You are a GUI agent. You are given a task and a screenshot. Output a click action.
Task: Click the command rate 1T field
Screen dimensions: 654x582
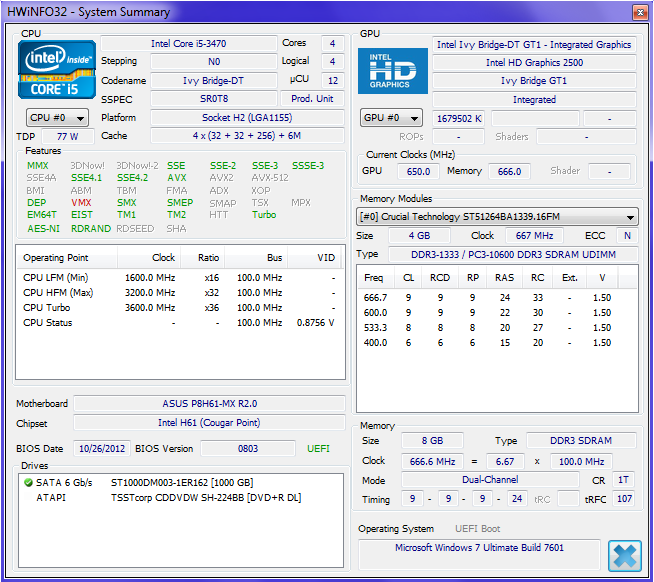(623, 480)
